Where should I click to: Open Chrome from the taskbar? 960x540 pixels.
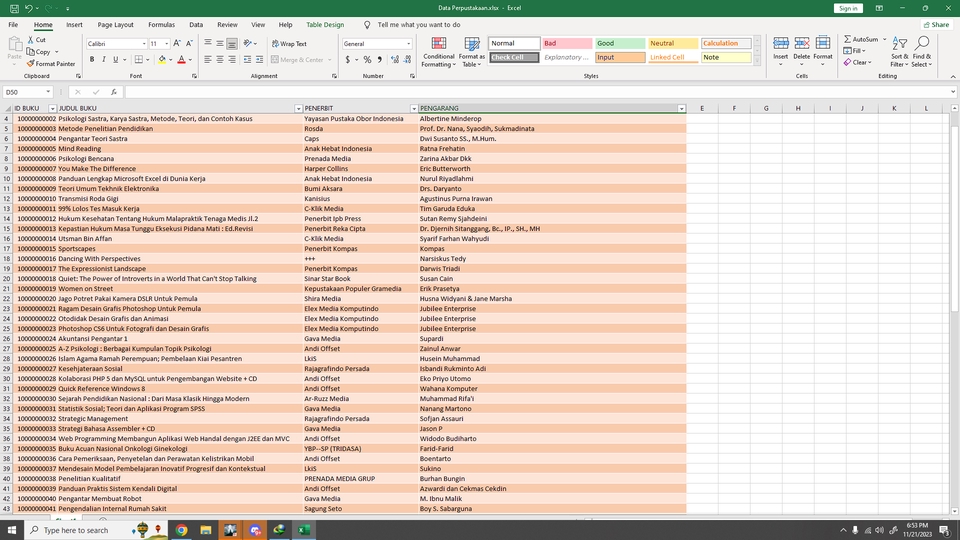(x=181, y=530)
